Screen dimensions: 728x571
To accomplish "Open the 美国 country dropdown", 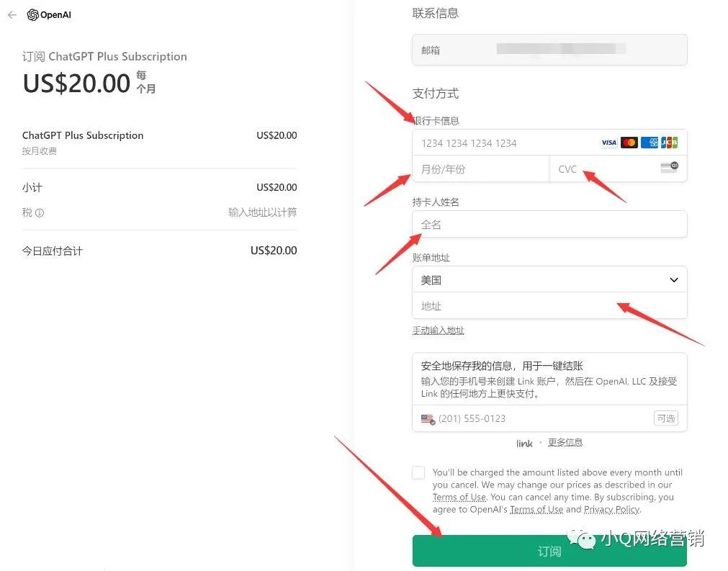I will tap(549, 280).
